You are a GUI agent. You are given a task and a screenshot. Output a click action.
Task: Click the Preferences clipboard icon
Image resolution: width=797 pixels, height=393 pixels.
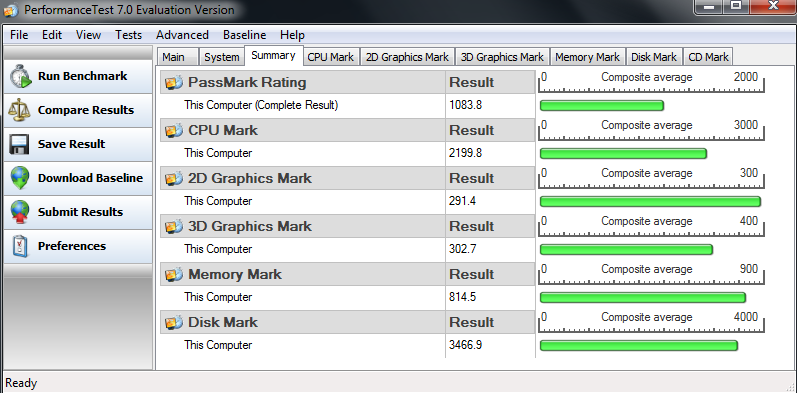click(20, 247)
